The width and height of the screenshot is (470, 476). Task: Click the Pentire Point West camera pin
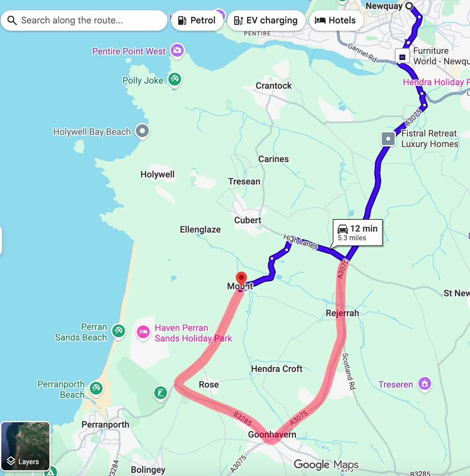177,50
